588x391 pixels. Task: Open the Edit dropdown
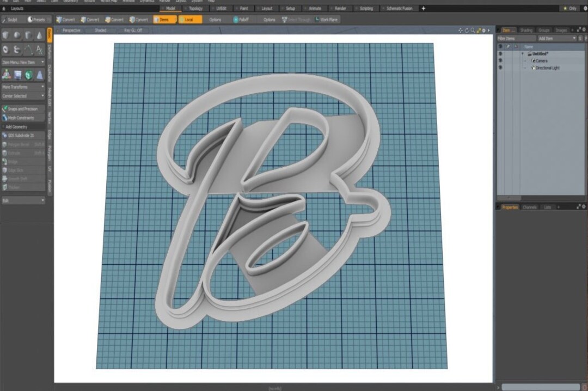point(23,201)
